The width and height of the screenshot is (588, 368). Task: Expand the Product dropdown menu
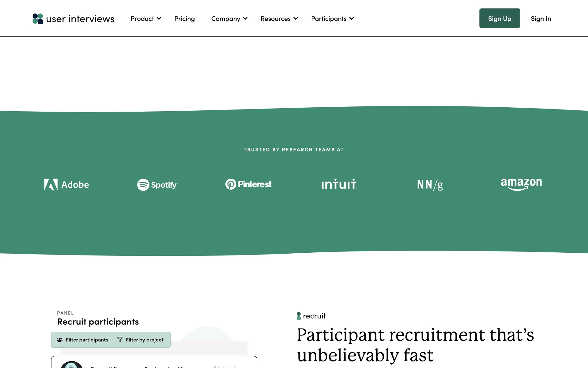[x=146, y=19]
